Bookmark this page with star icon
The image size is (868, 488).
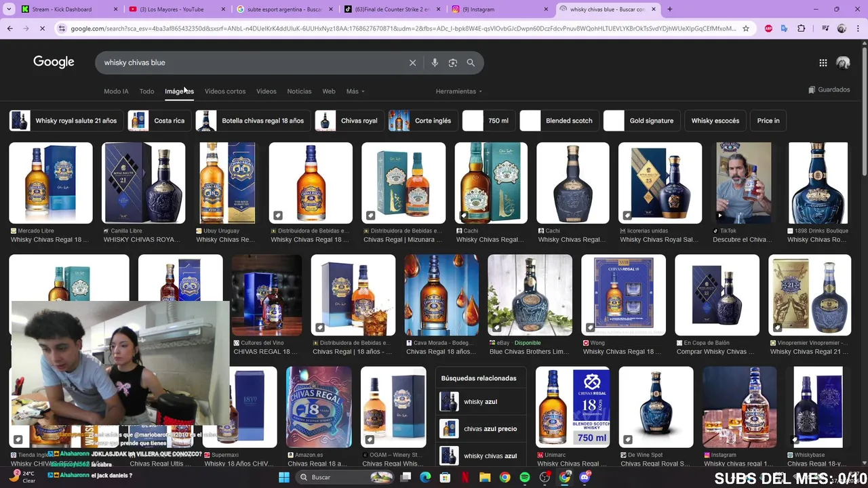pos(745,28)
